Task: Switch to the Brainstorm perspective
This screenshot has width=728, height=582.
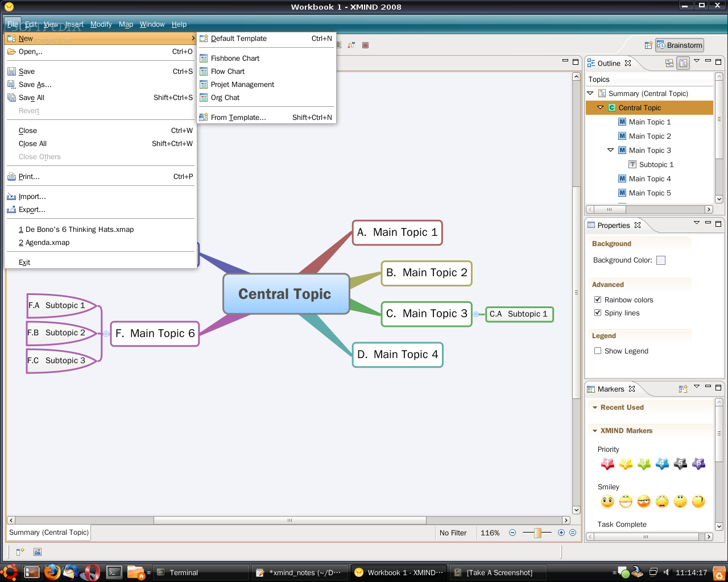Action: [x=680, y=45]
